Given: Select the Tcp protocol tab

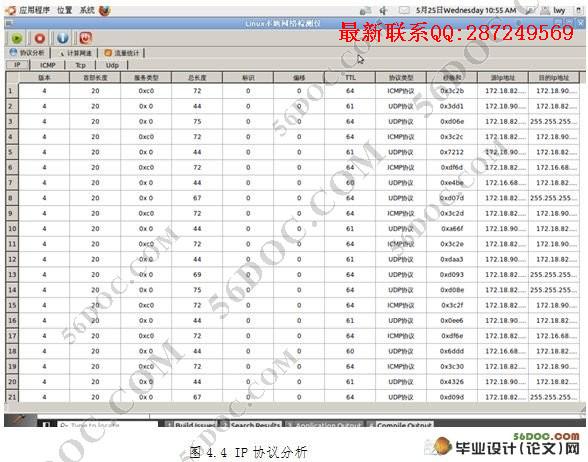Looking at the screenshot, I should pyautogui.click(x=81, y=65).
